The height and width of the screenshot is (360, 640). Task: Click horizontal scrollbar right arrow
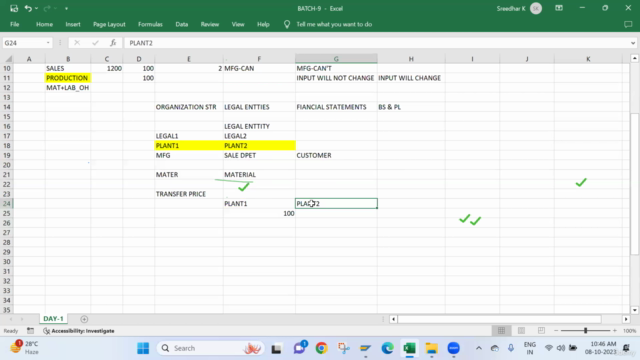pyautogui.click(x=626, y=319)
